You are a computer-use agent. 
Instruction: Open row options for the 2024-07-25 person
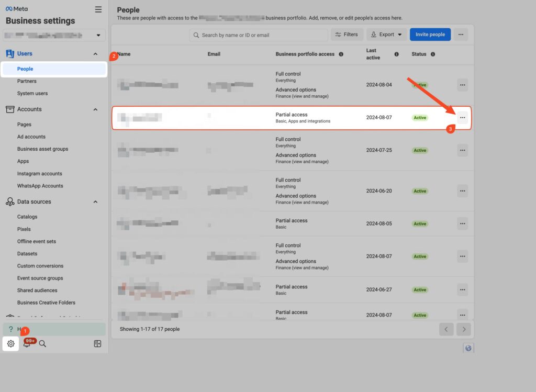(x=463, y=150)
